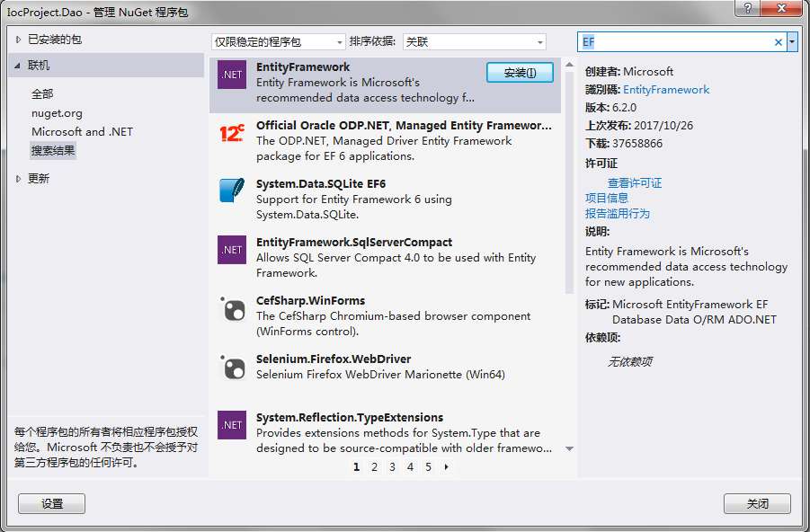The width and height of the screenshot is (810, 532).
Task: Select the EntityFramework.SqlServerCompact package title
Action: coord(354,243)
